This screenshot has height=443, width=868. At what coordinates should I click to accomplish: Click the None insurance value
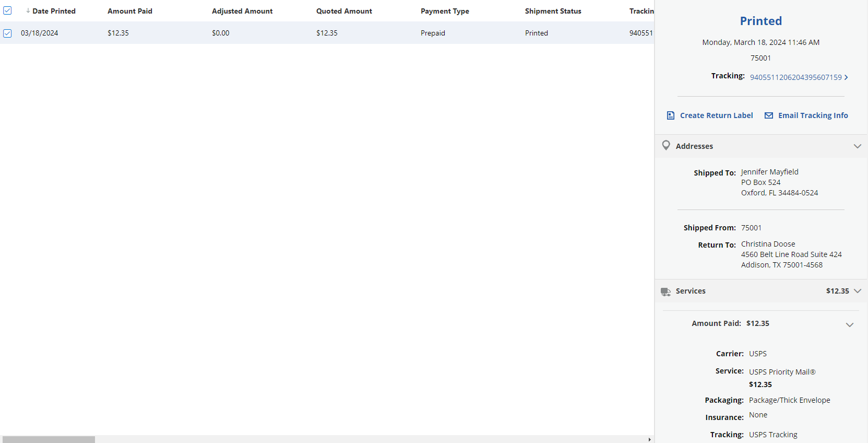[x=758, y=415]
